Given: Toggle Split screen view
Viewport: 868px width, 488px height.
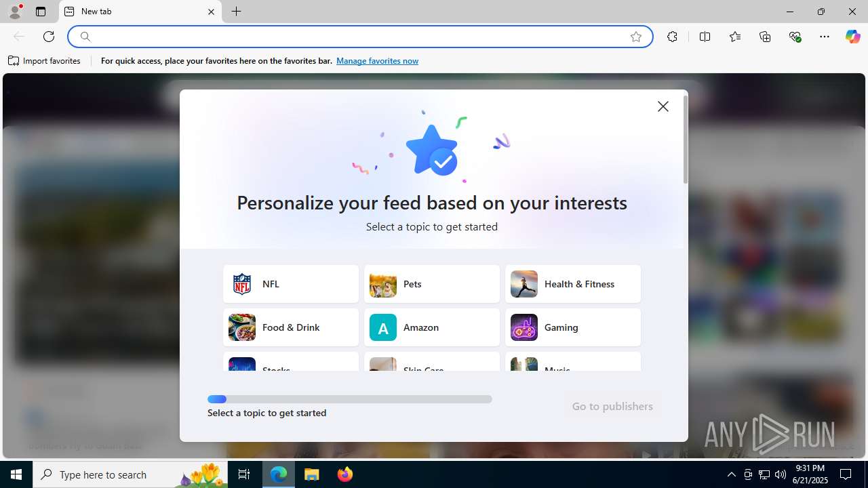Looking at the screenshot, I should click(x=705, y=37).
